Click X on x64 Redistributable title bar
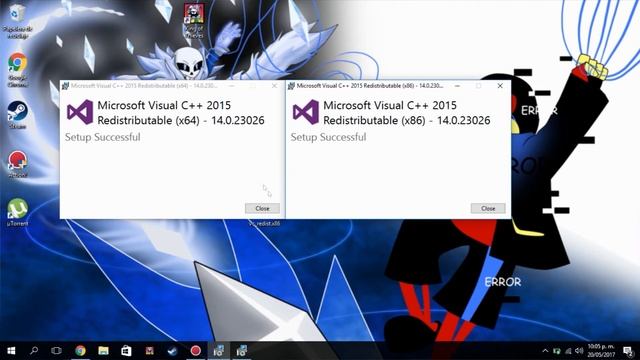The height and width of the screenshot is (360, 640). pyautogui.click(x=274, y=86)
